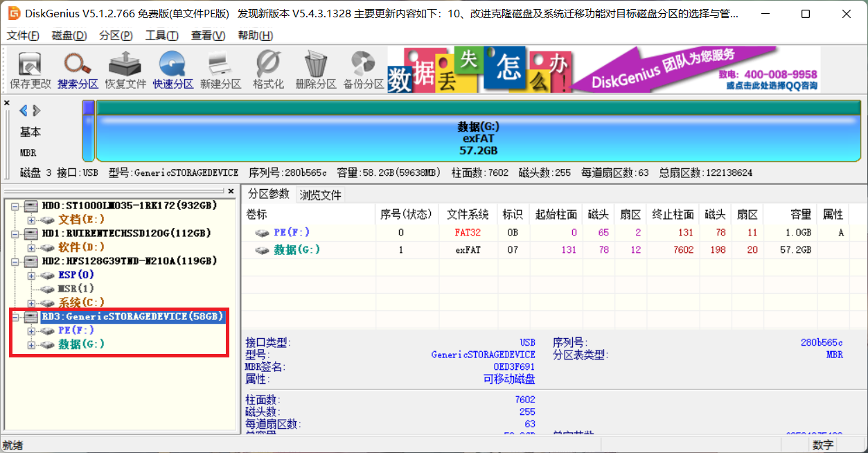Click the 保存更改 (Save Changes) toolbar icon
The image size is (868, 453).
(30, 71)
